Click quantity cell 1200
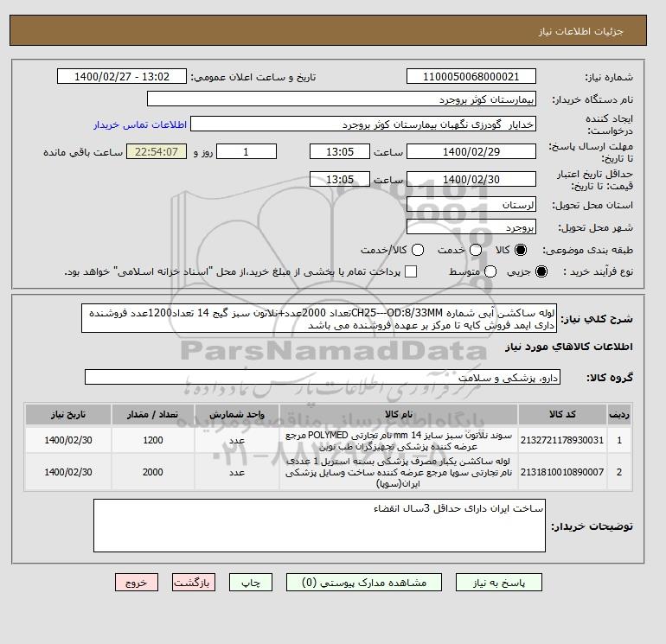The height and width of the screenshot is (644, 666). [153, 440]
